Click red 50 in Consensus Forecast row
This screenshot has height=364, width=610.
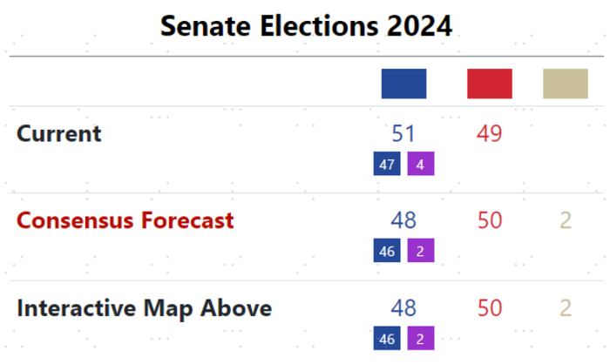[490, 221]
